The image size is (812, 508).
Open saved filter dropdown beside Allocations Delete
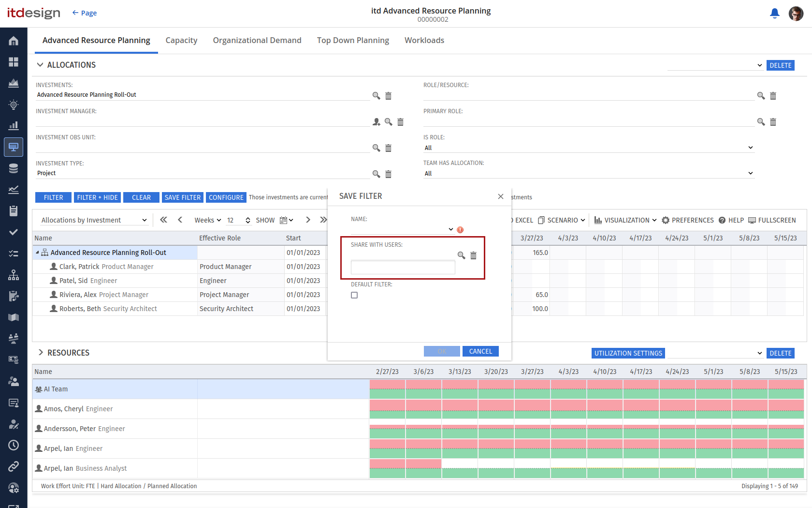tap(715, 65)
